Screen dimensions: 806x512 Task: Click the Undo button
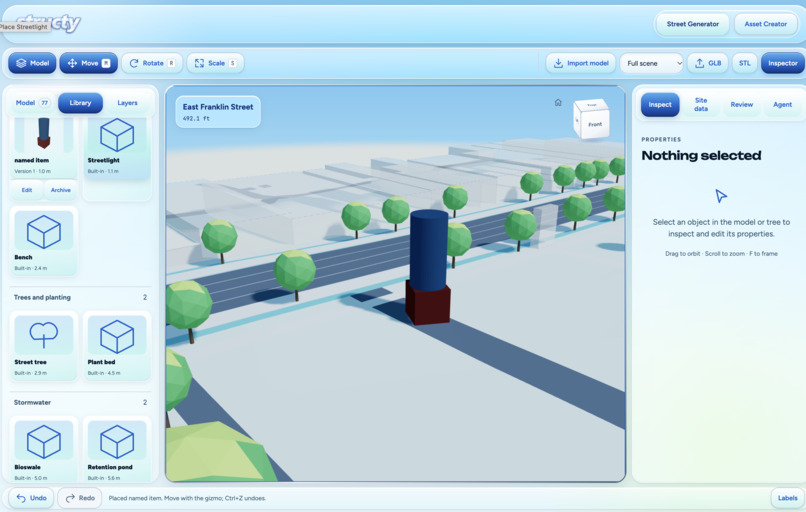click(x=31, y=498)
